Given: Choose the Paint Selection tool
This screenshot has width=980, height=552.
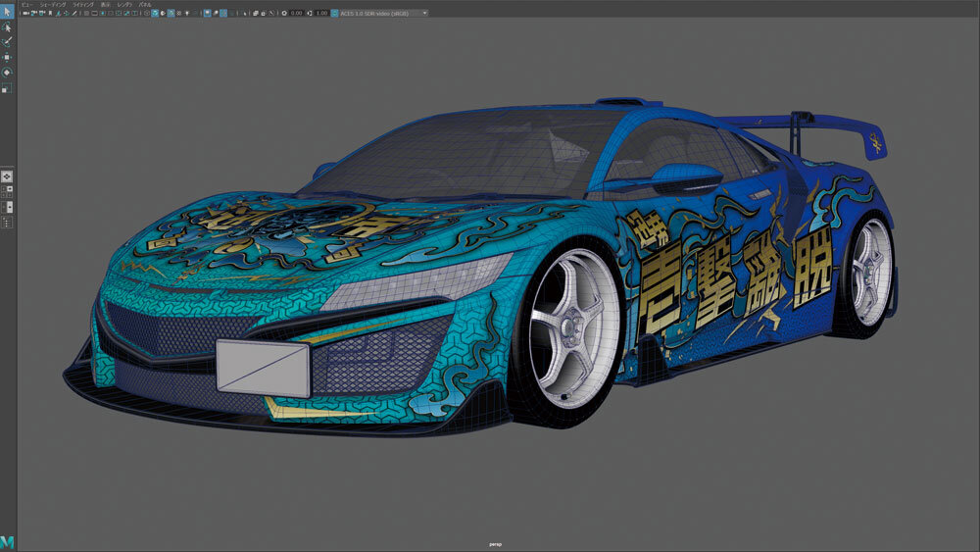Looking at the screenshot, I should point(7,41).
